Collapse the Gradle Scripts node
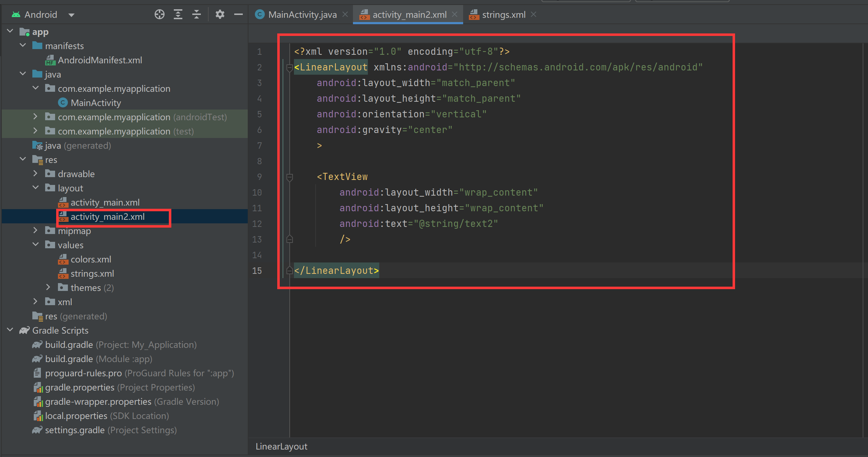Viewport: 868px width, 457px height. [10, 330]
